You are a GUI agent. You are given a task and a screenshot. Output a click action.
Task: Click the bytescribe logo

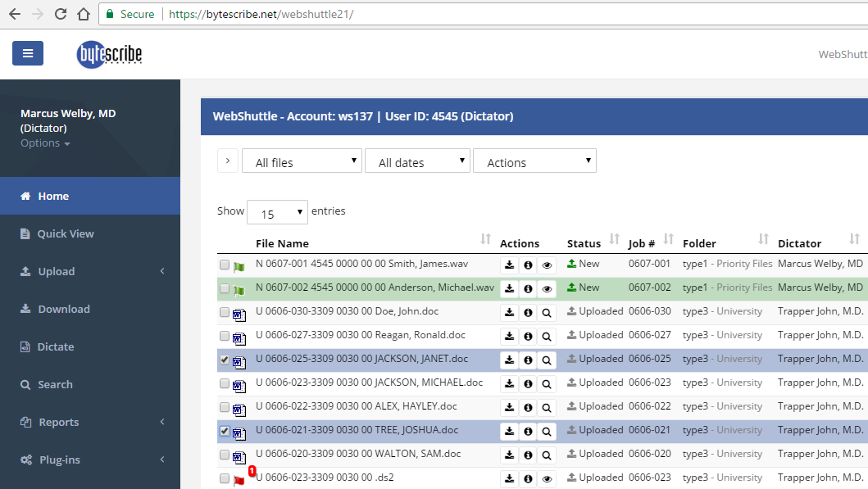[x=109, y=54]
